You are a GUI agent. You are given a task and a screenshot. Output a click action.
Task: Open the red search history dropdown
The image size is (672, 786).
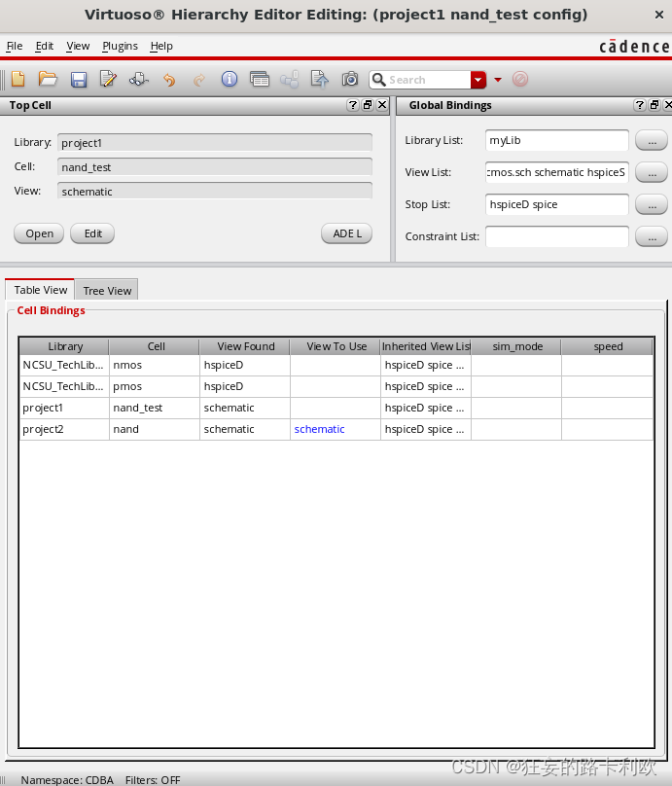pyautogui.click(x=478, y=80)
